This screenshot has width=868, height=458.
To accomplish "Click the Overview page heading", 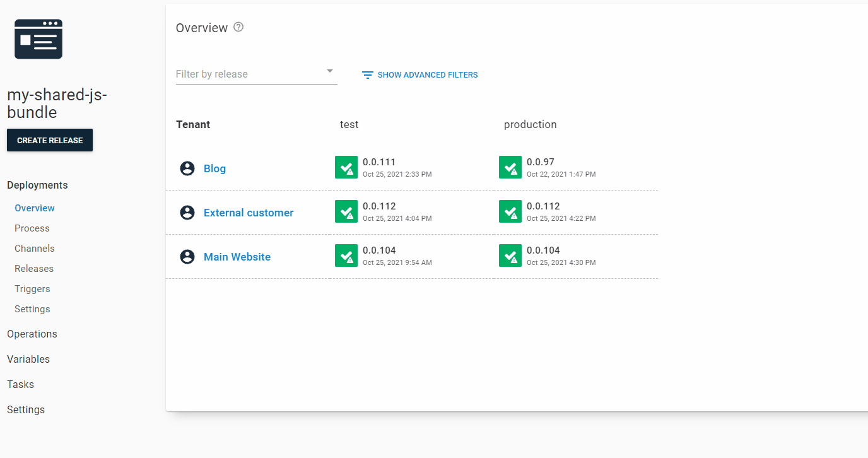I will (x=202, y=28).
